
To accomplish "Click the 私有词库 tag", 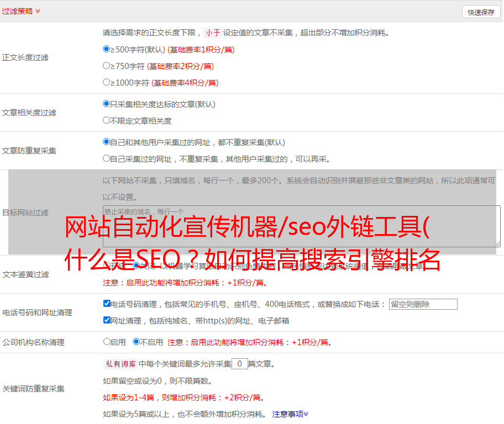I will tap(119, 364).
